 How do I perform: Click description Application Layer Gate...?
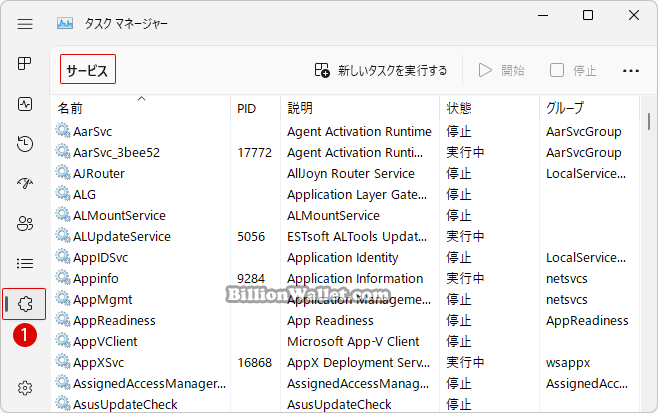click(357, 194)
